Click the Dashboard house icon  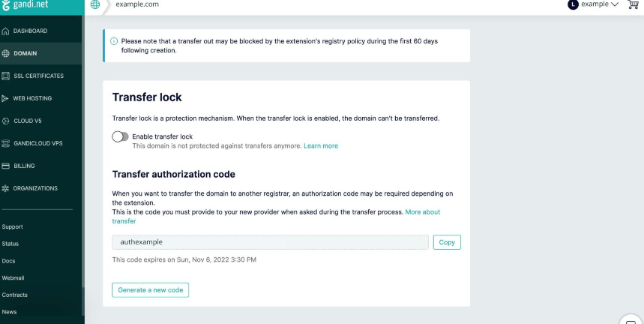click(6, 31)
